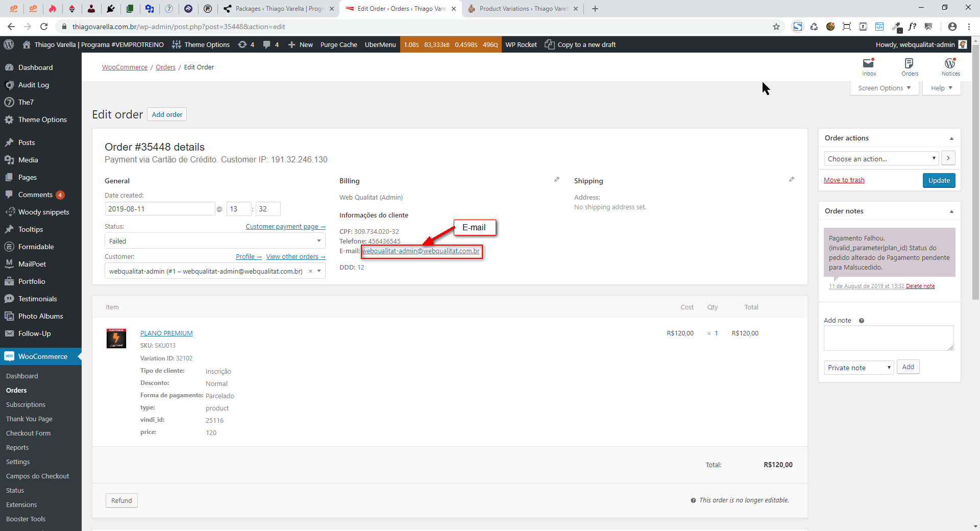
Task: Expand Screen Options panel
Action: coord(884,88)
